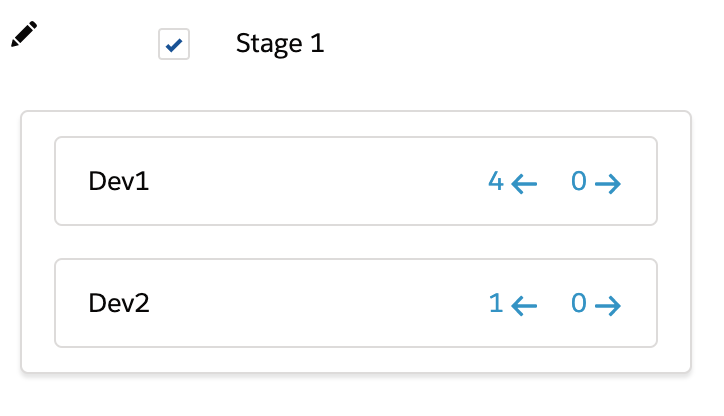
Task: Select the Dev2 environment name
Action: click(x=119, y=303)
